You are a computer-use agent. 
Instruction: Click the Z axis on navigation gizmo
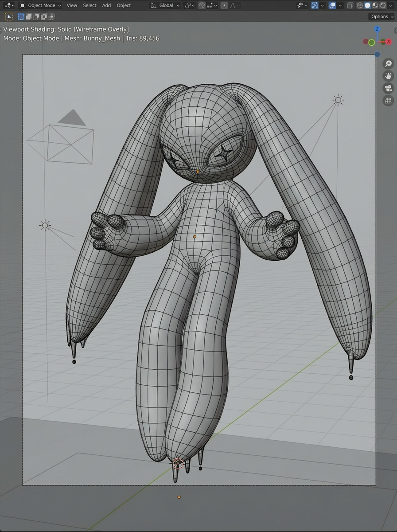(377, 29)
